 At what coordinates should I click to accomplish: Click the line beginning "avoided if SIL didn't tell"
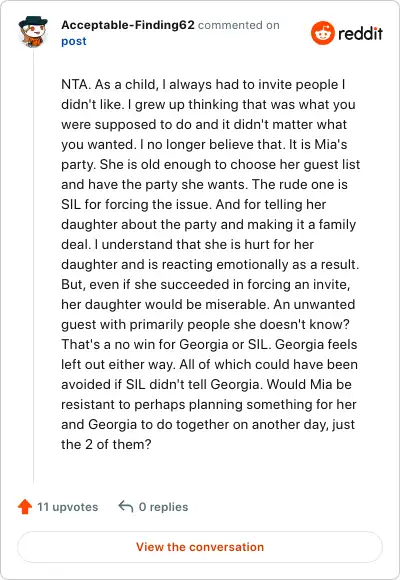click(x=206, y=384)
